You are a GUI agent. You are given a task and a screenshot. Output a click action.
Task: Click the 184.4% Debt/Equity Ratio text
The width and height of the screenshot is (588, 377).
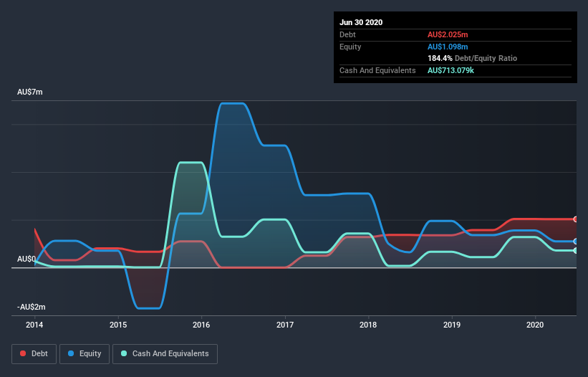click(x=473, y=59)
